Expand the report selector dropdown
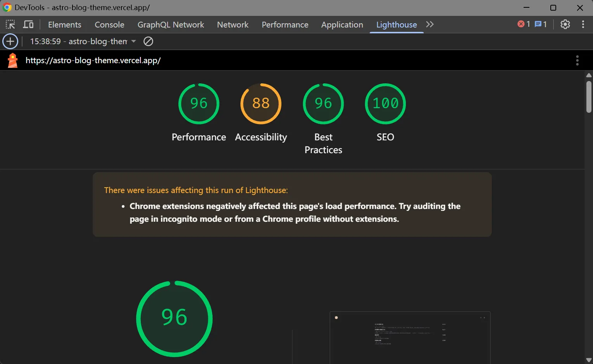Image resolution: width=593 pixels, height=364 pixels. 133,41
